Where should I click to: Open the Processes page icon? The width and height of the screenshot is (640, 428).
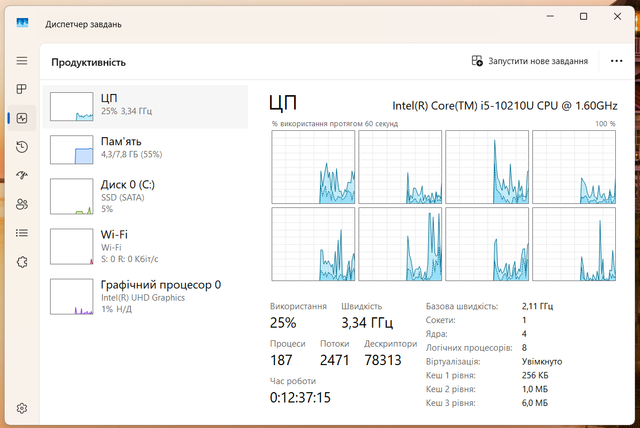[22, 89]
